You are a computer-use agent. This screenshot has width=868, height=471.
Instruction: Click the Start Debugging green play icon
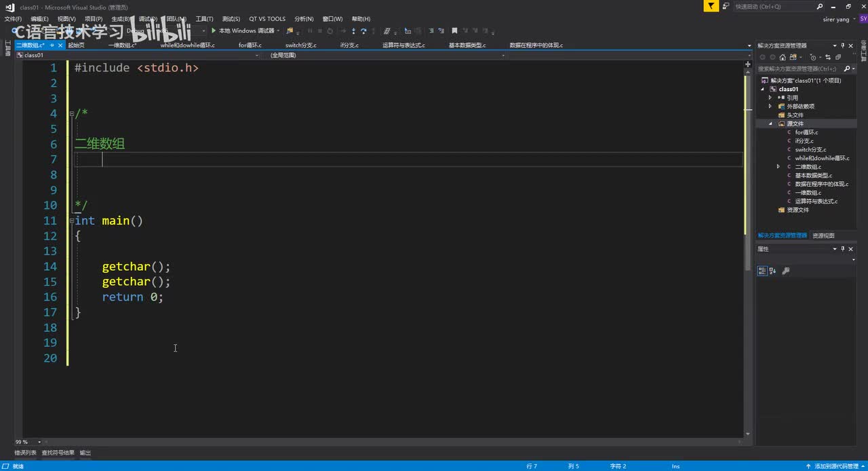pos(213,31)
